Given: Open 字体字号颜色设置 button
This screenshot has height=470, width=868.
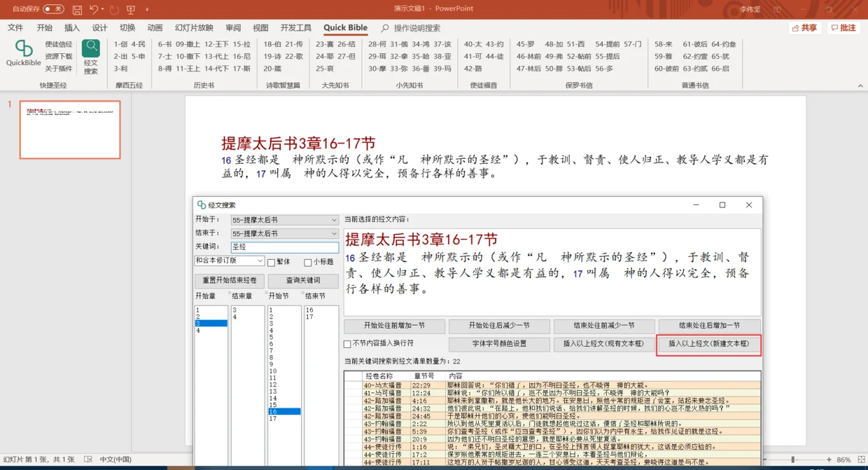Looking at the screenshot, I should pyautogui.click(x=499, y=344).
